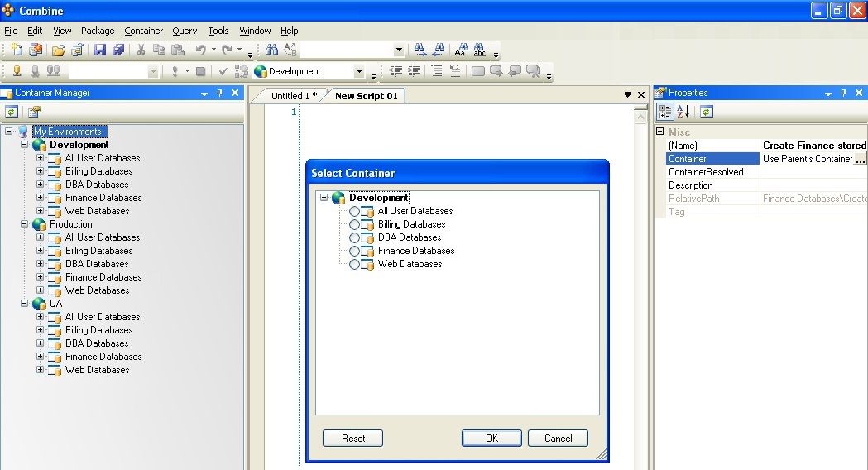Screen dimensions: 868x470
Task: Click the Copy icon in the toolbar
Action: coord(159,50)
